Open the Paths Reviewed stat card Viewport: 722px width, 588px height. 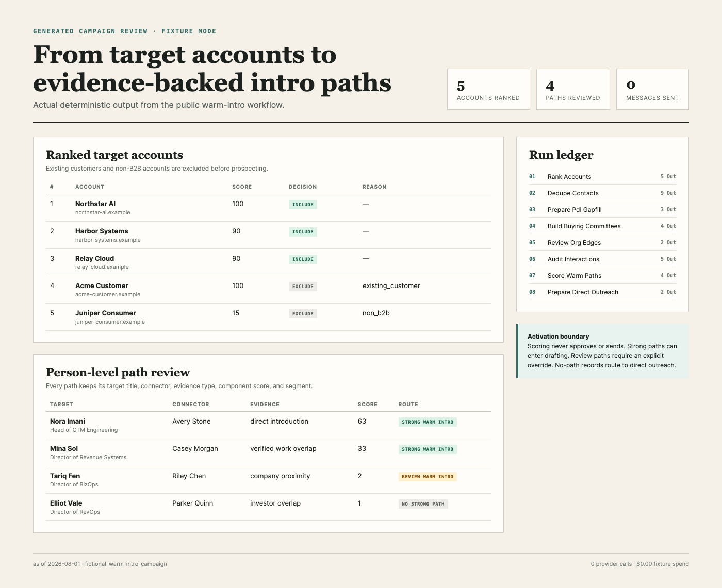[x=573, y=89]
